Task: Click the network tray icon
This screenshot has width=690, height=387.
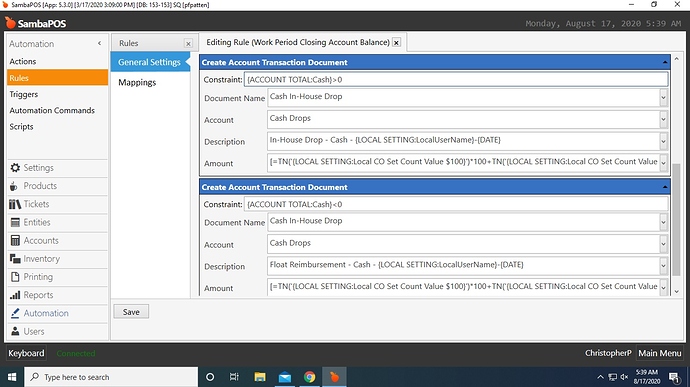Action: click(613, 377)
